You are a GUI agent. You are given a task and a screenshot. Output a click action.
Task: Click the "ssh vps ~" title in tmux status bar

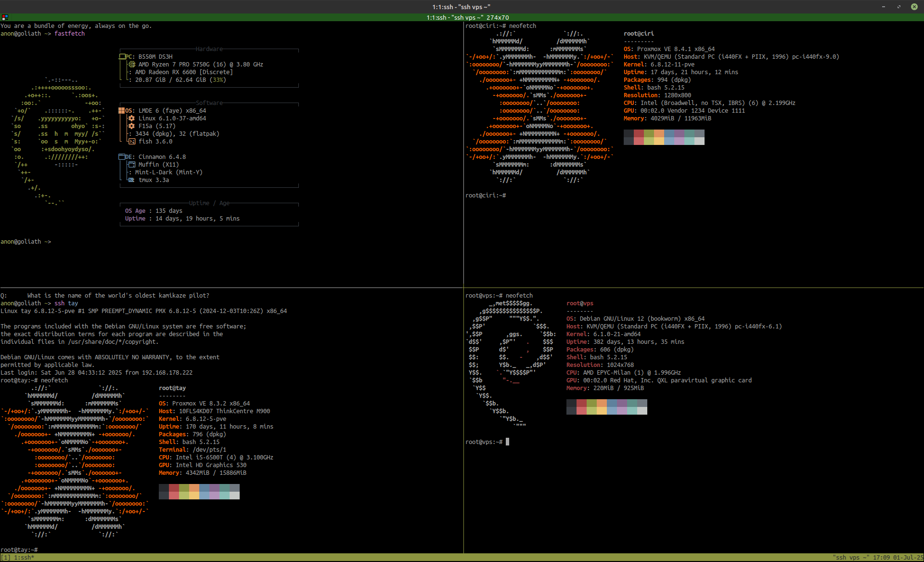(x=851, y=558)
